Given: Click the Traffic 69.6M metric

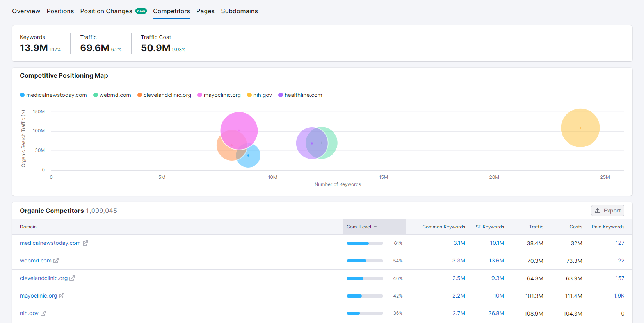Looking at the screenshot, I should click(x=95, y=48).
